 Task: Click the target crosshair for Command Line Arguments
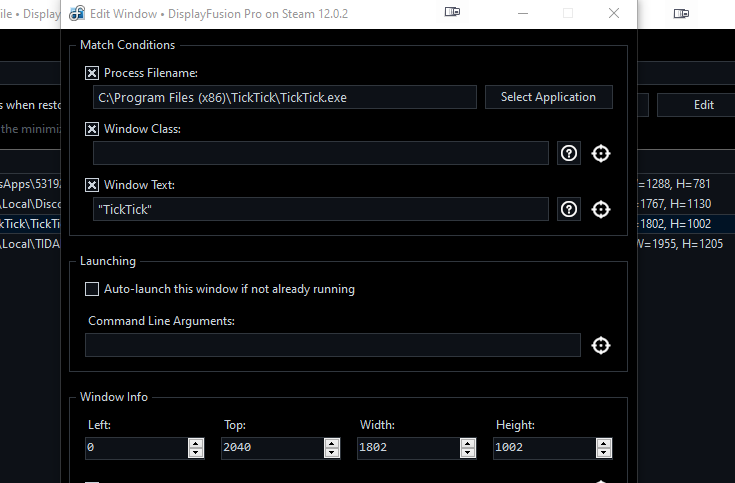point(601,346)
